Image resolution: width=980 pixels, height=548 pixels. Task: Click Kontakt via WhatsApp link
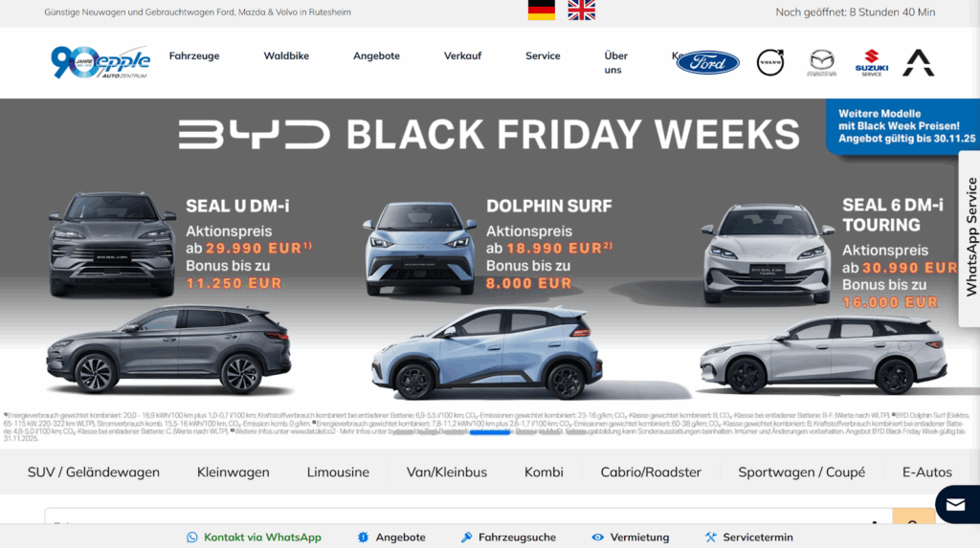254,537
